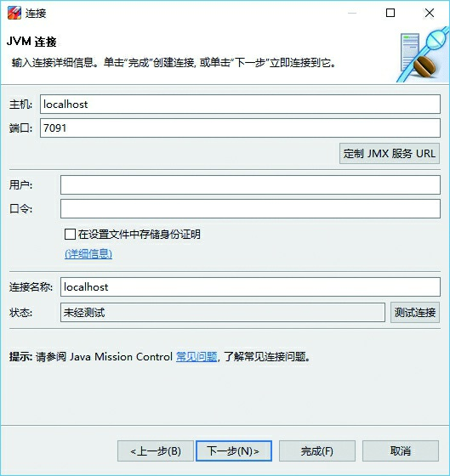Go to 下一步(N) step
The height and width of the screenshot is (476, 450).
234,450
